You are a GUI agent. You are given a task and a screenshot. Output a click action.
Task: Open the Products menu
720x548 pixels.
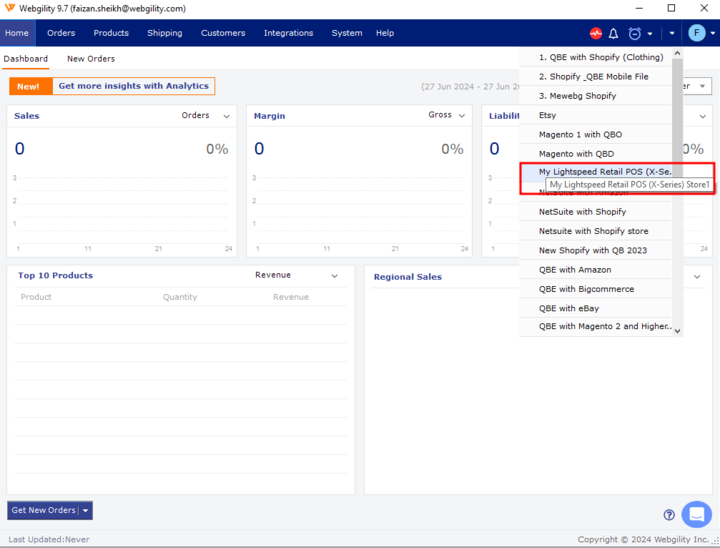click(x=111, y=33)
